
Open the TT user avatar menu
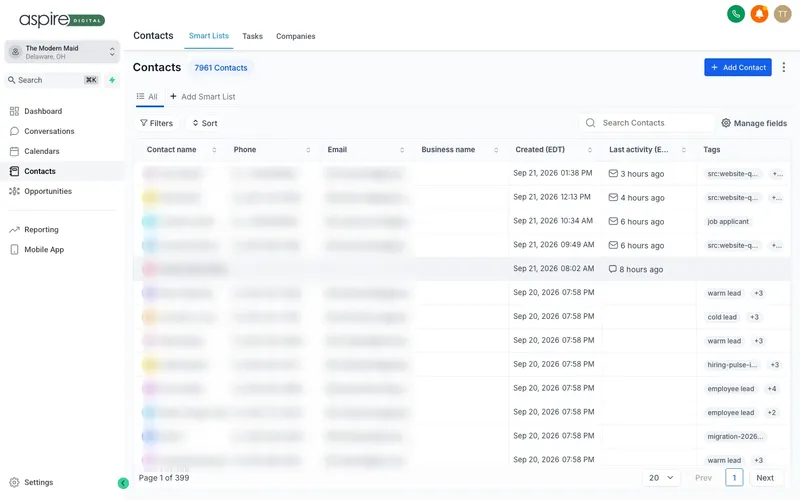point(783,14)
